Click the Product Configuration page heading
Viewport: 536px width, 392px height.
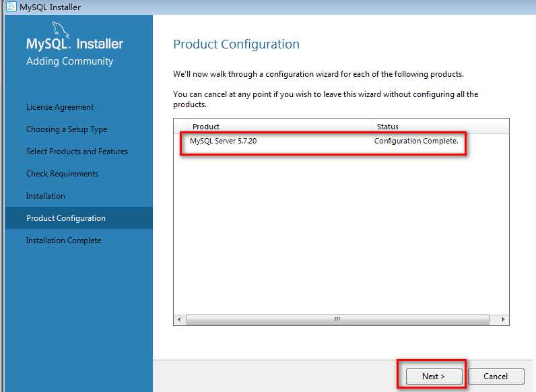[x=236, y=44]
